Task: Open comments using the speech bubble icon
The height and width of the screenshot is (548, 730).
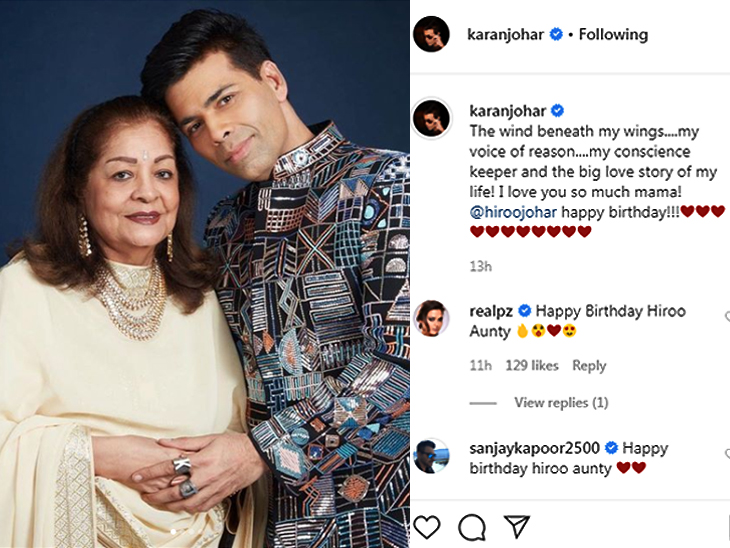Action: [x=471, y=527]
